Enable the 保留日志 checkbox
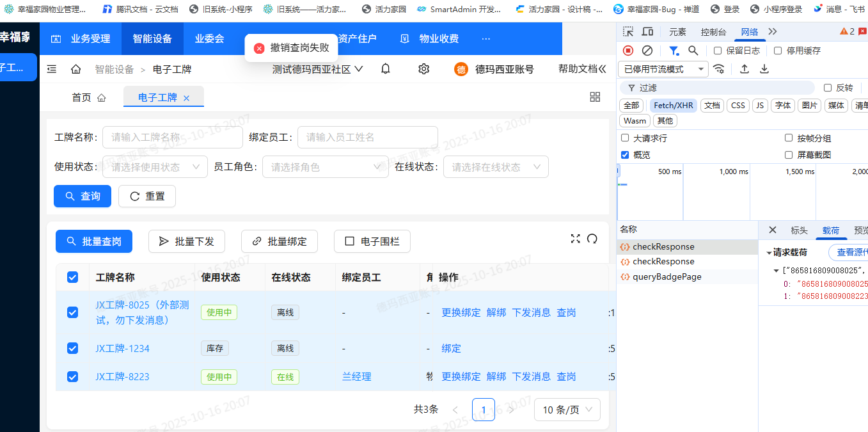The width and height of the screenshot is (868, 432). (718, 51)
